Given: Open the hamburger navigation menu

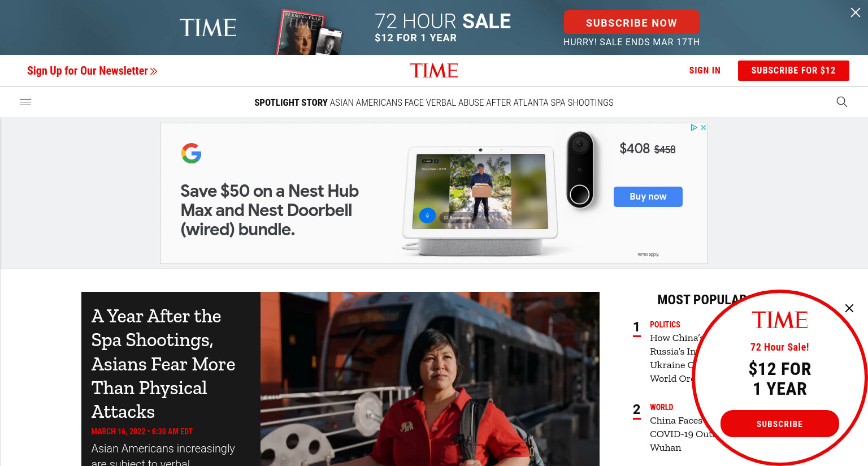Looking at the screenshot, I should click(x=25, y=102).
